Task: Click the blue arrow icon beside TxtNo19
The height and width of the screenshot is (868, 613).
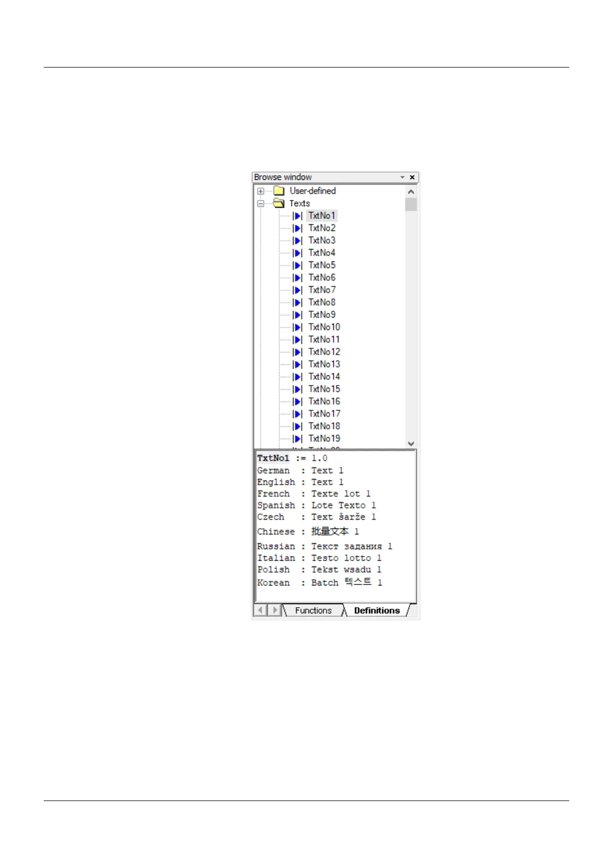Action: click(x=297, y=439)
